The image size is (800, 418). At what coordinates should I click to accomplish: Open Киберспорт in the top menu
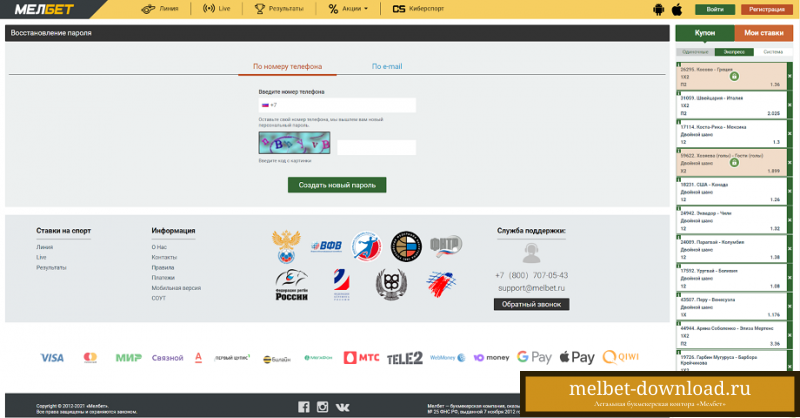tap(418, 9)
